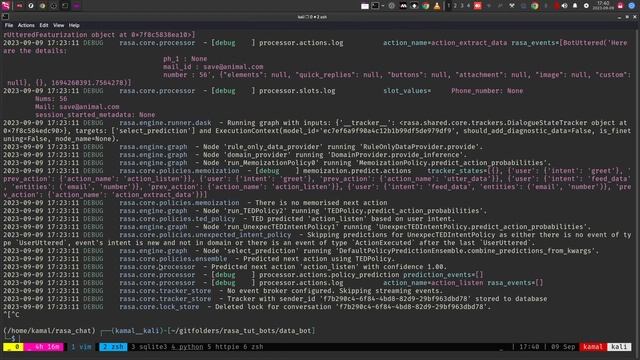Select tmux window '3 sqlite3'

point(149,347)
